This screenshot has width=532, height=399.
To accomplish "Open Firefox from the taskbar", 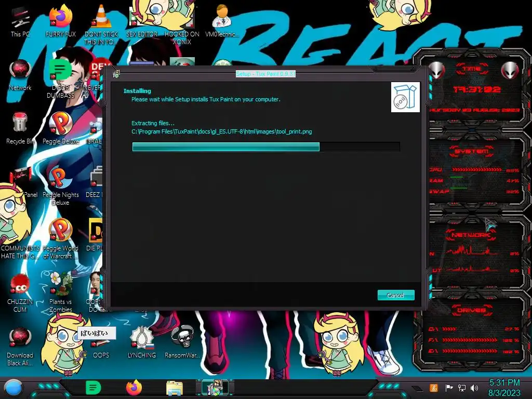I will 134,388.
